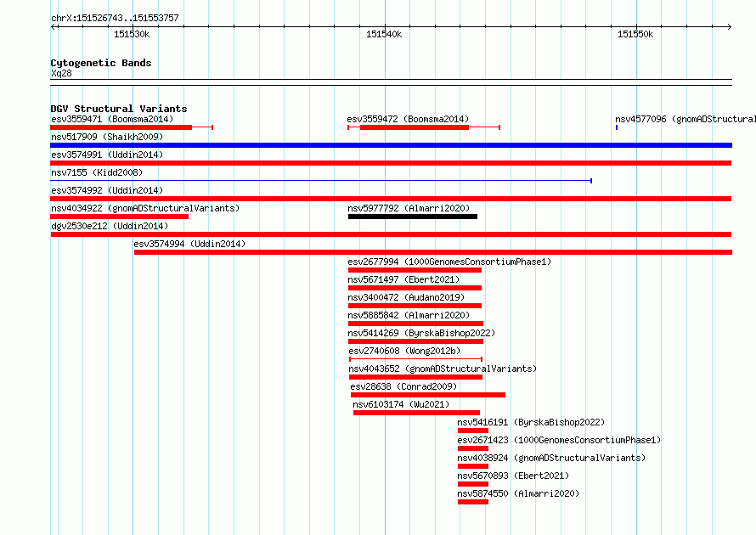Image resolution: width=756 pixels, height=535 pixels.
Task: Open nsv4577096 gnomAD structural variant label
Action: [x=685, y=119]
